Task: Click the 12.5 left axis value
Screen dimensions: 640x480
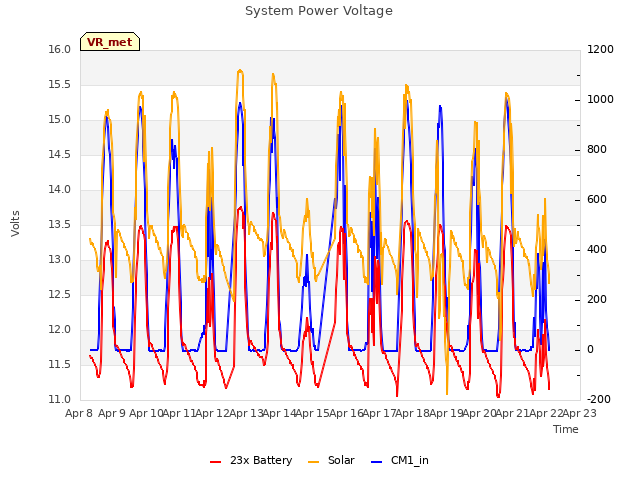Action: 60,295
